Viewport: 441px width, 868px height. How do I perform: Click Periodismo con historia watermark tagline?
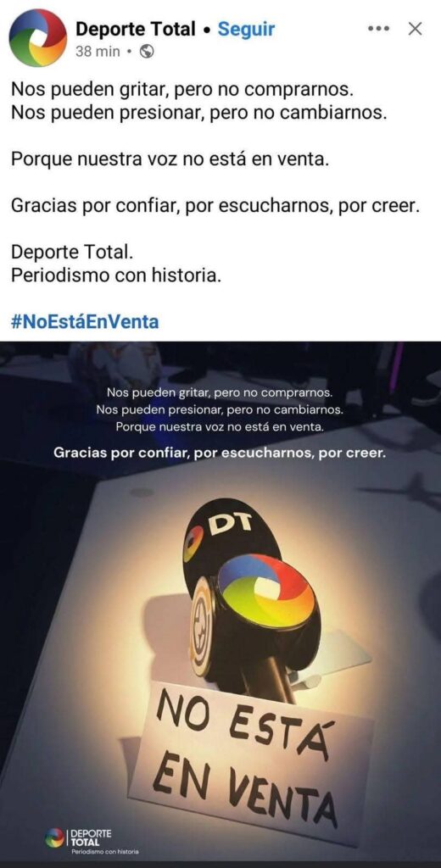(x=105, y=851)
